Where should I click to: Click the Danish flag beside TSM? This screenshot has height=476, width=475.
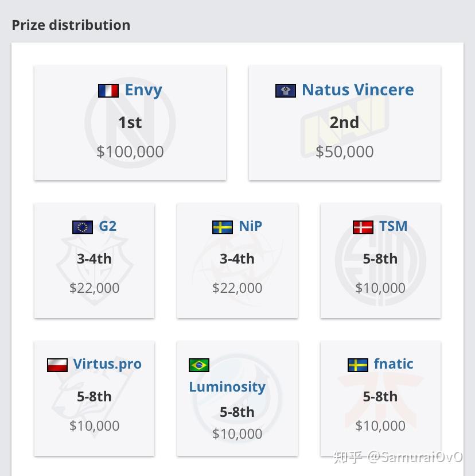(x=363, y=227)
